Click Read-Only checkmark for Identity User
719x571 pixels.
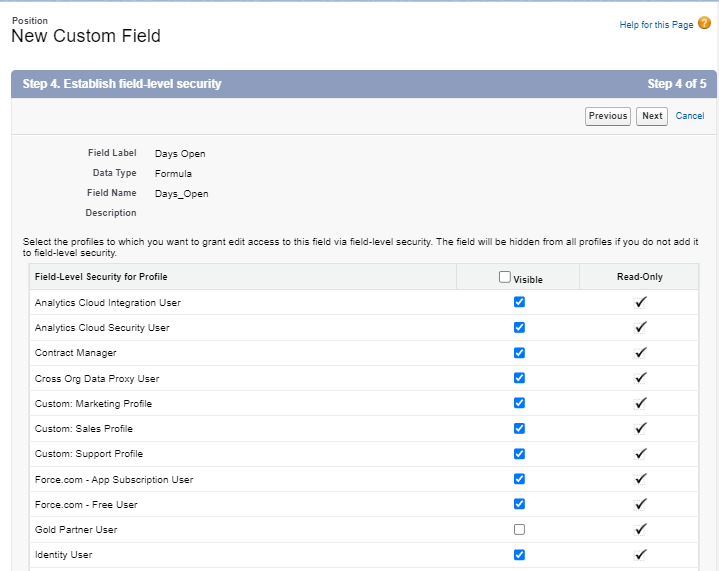[641, 554]
